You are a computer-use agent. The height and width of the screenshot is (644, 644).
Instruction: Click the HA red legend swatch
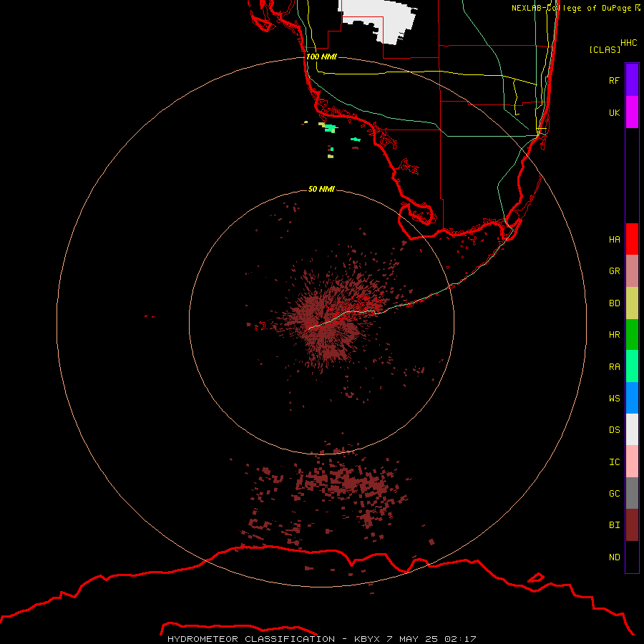click(x=632, y=239)
